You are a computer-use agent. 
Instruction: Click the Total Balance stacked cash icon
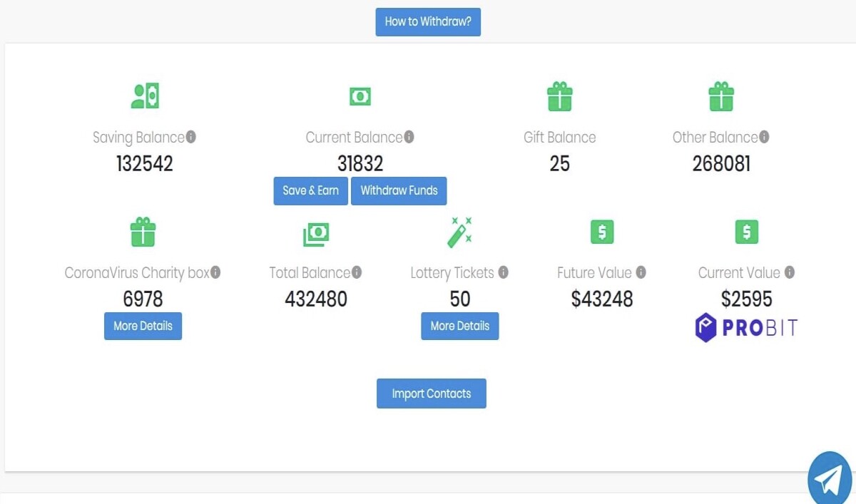[316, 234]
